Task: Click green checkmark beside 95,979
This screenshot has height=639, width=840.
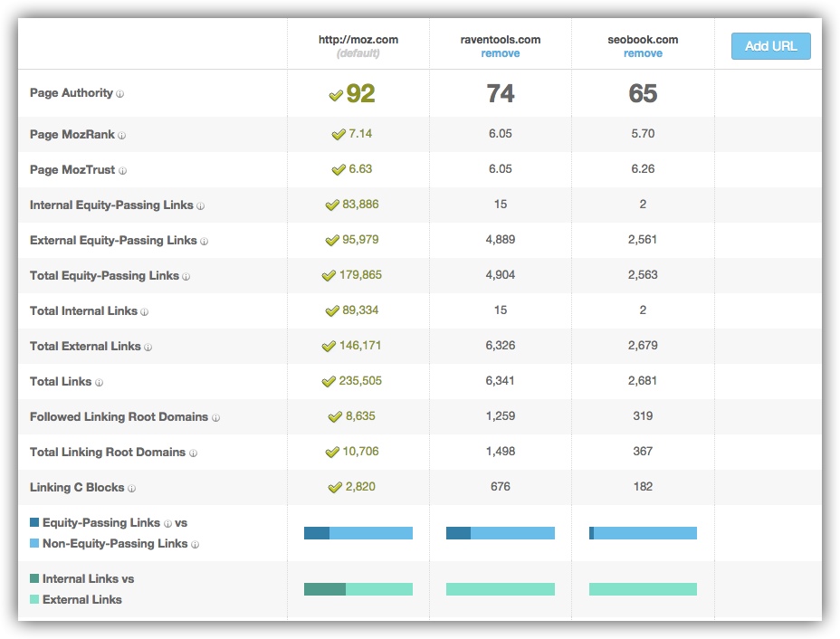Action: (x=332, y=241)
